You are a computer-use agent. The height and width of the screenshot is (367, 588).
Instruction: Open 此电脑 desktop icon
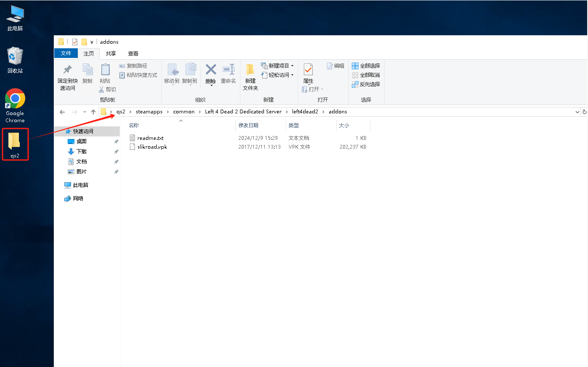(x=15, y=18)
